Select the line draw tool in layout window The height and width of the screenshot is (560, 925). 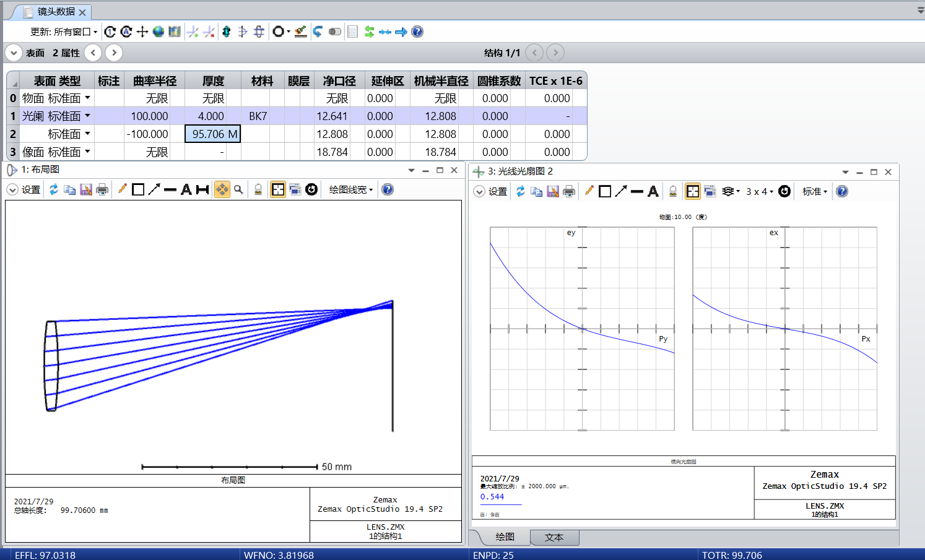[170, 189]
